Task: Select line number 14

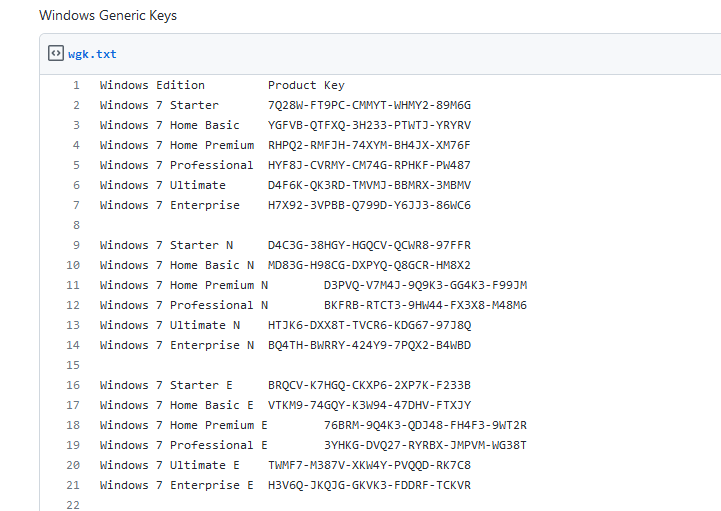Action: 73,345
